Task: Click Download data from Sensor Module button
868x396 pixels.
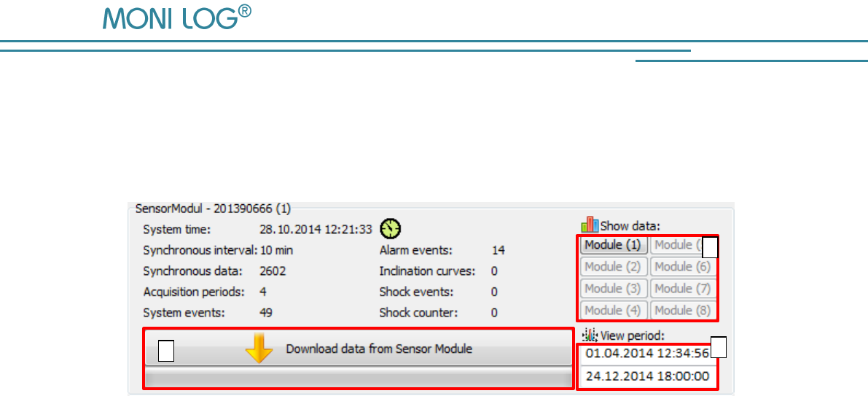Action: click(x=358, y=349)
